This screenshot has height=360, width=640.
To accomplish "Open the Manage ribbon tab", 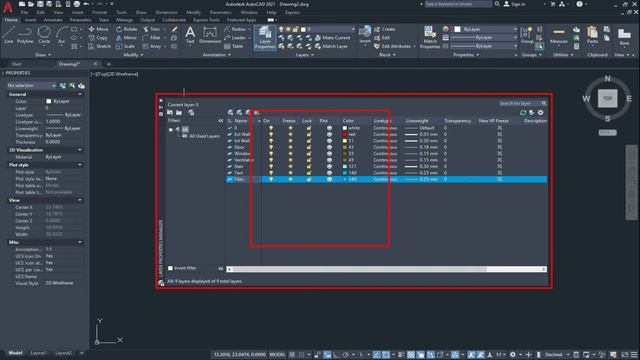I will [x=124, y=20].
